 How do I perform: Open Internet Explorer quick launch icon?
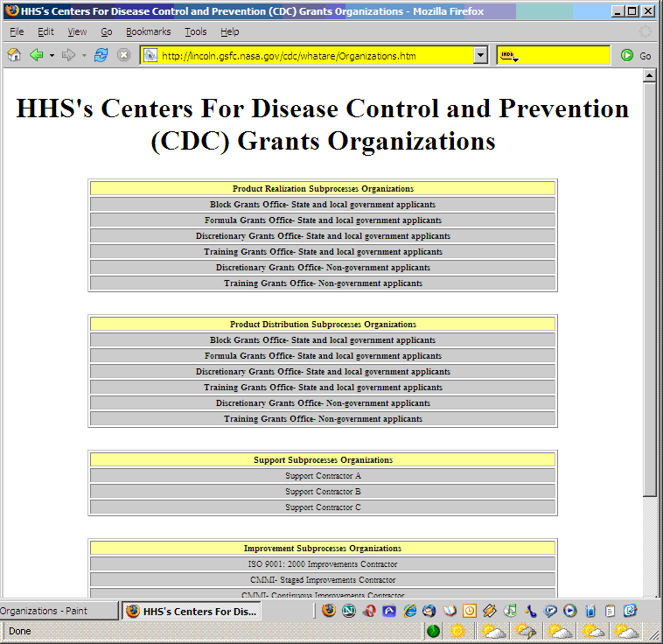pyautogui.click(x=409, y=611)
